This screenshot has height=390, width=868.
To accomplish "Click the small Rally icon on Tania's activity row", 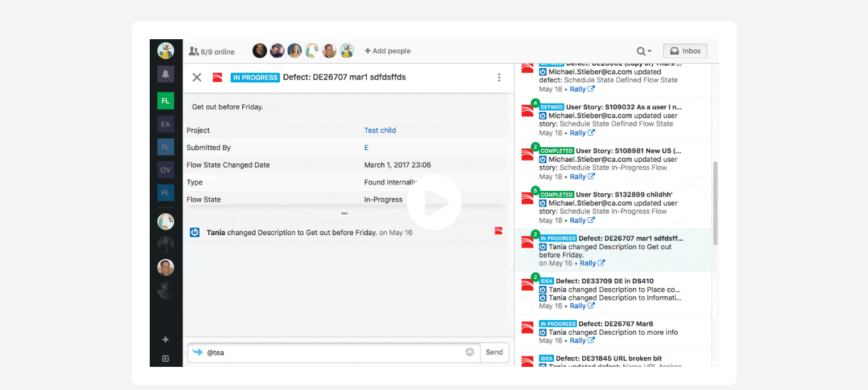I will (x=499, y=231).
